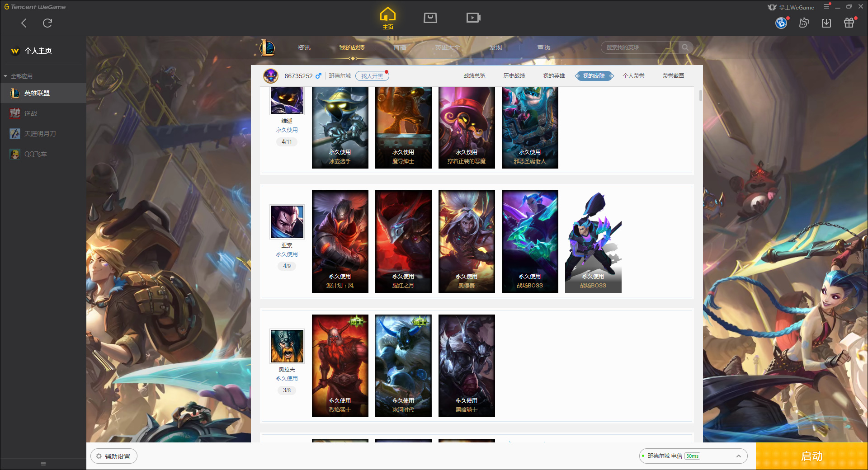Click the 找人开黑 button
Viewport: 868px width, 470px height.
click(x=372, y=76)
